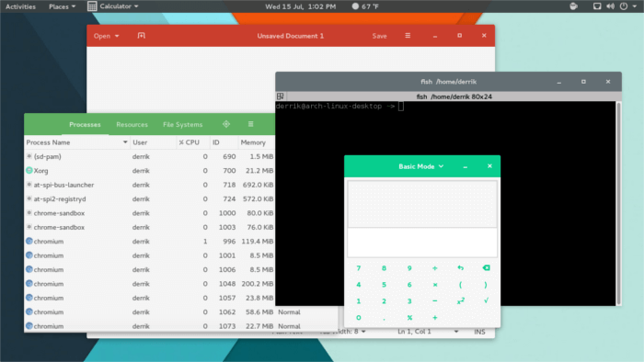Click the calculator 9 key
This screenshot has width=644, height=362.
pyautogui.click(x=409, y=268)
